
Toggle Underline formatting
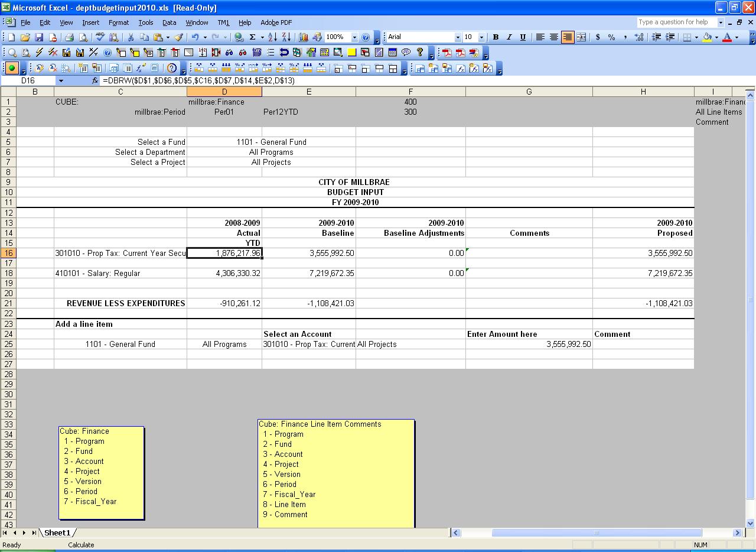523,37
